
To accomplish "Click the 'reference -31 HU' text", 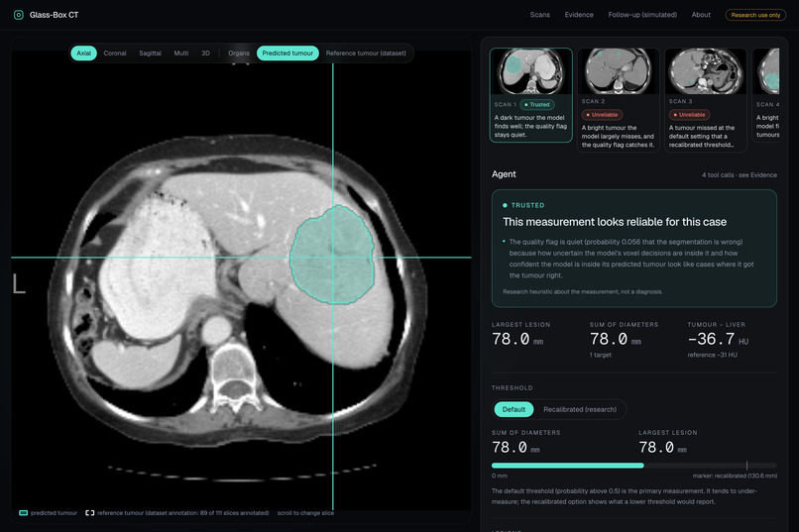I will tap(712, 355).
